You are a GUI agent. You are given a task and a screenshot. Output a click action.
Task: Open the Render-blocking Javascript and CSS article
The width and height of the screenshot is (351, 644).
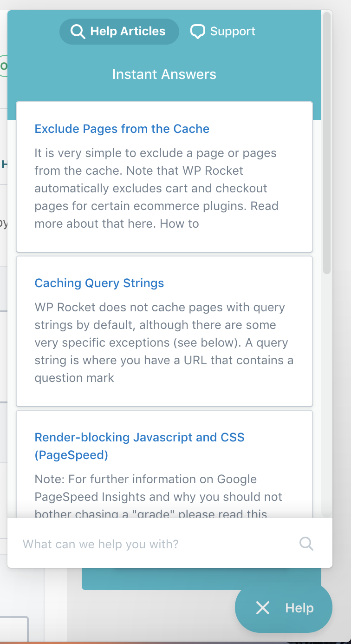[139, 445]
